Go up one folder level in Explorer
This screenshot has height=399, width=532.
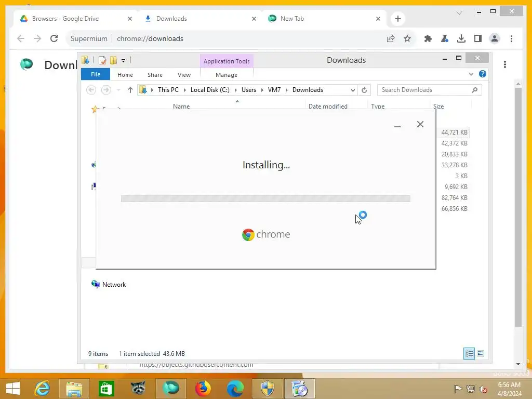pos(130,90)
